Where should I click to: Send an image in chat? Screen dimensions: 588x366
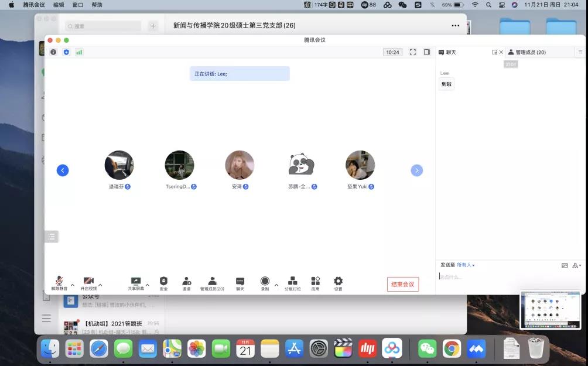pos(565,265)
